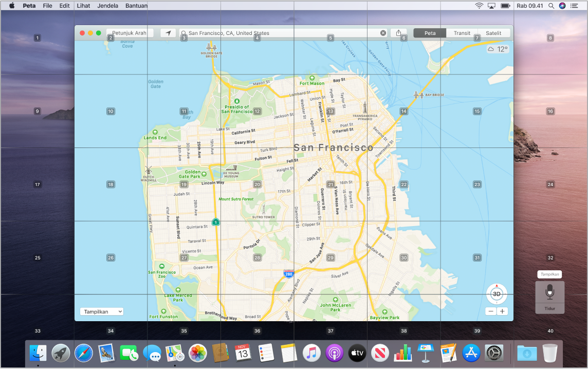
Task: Open Spotlight search icon in the menu bar
Action: 551,6
